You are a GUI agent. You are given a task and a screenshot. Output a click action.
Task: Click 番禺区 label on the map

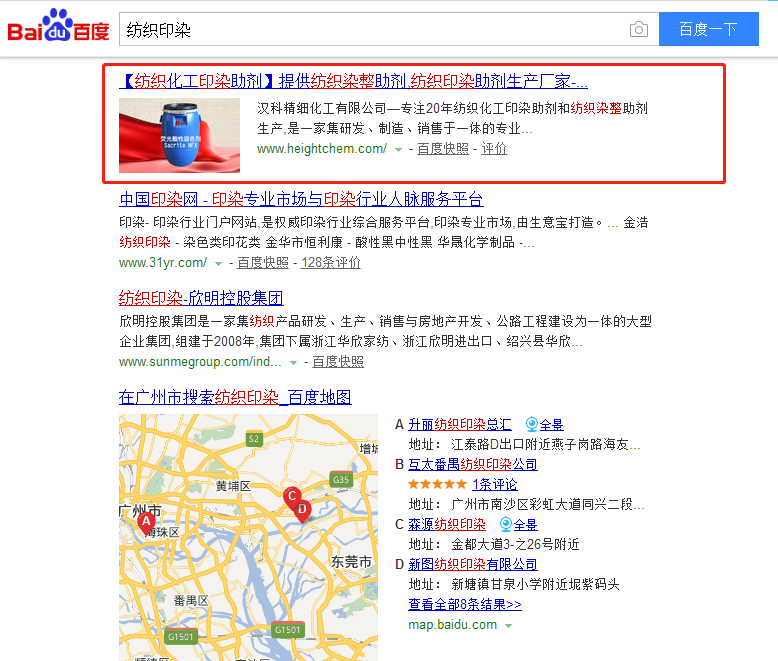pyautogui.click(x=191, y=601)
